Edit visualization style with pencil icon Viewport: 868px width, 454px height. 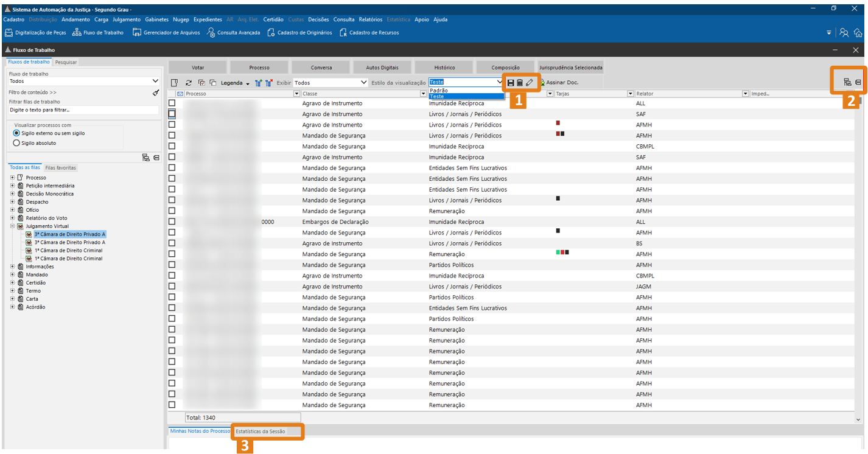coord(530,83)
